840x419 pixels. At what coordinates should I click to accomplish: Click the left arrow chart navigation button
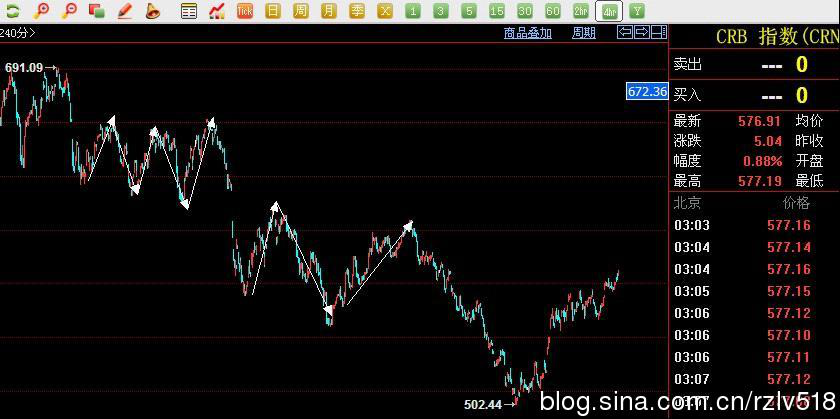pyautogui.click(x=625, y=32)
